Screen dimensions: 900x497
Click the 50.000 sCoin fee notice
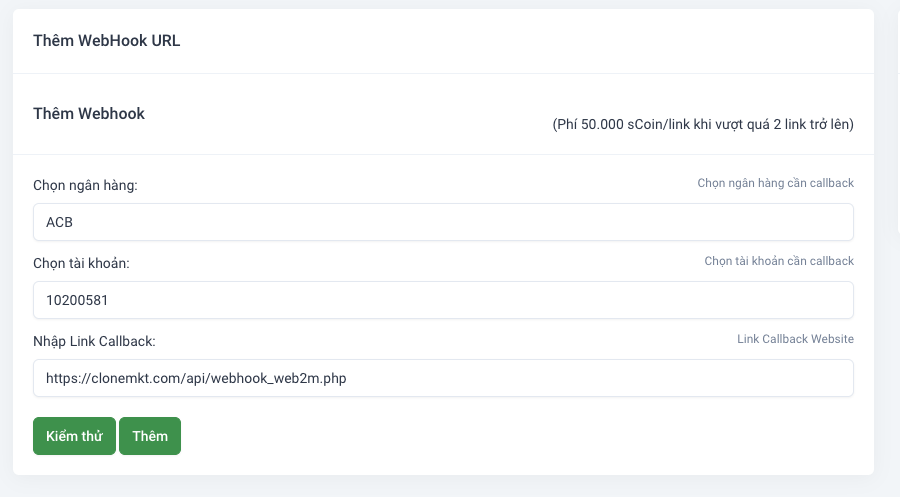click(703, 125)
